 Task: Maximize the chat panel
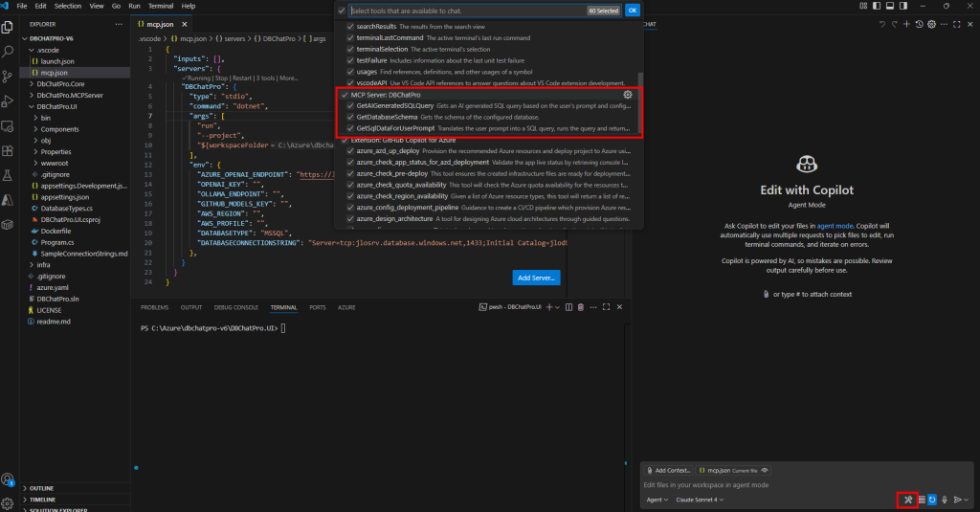pos(957,24)
